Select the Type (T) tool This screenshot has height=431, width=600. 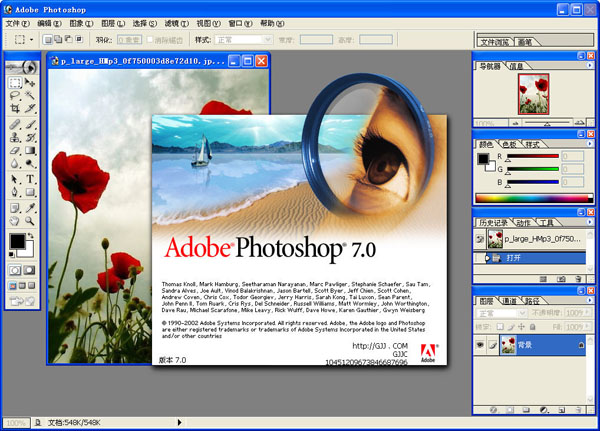31,179
